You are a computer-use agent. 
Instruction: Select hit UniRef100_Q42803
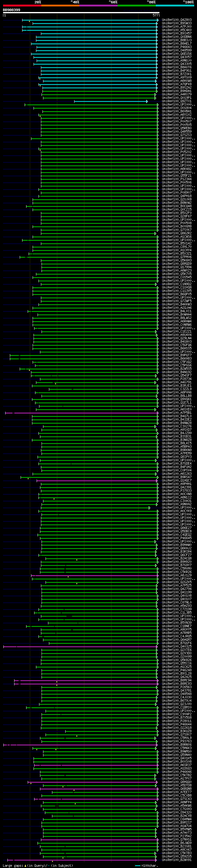pyautogui.click(x=177, y=20)
